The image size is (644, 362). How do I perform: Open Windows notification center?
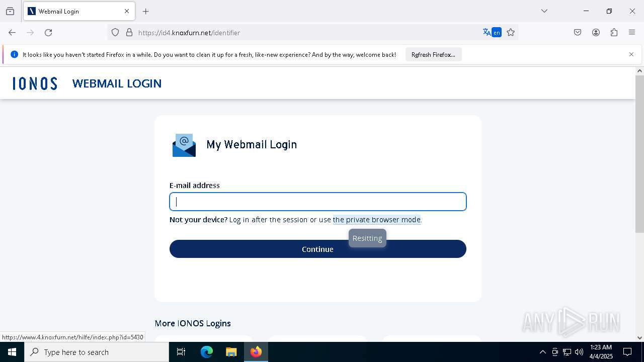pyautogui.click(x=627, y=352)
